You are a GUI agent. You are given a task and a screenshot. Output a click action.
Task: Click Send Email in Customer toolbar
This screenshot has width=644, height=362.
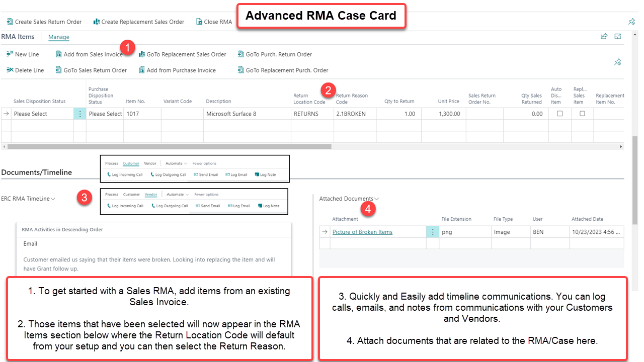[206, 174]
